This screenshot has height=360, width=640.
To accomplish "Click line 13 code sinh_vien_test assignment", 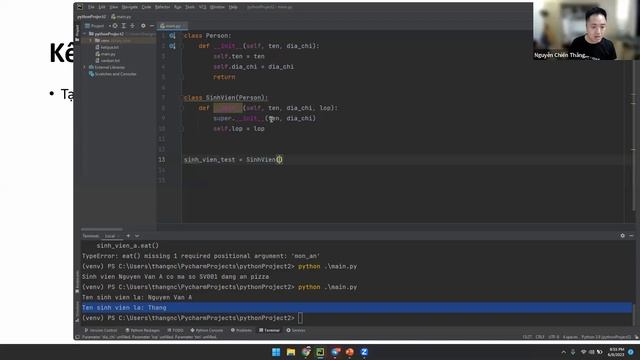I will click(233, 160).
